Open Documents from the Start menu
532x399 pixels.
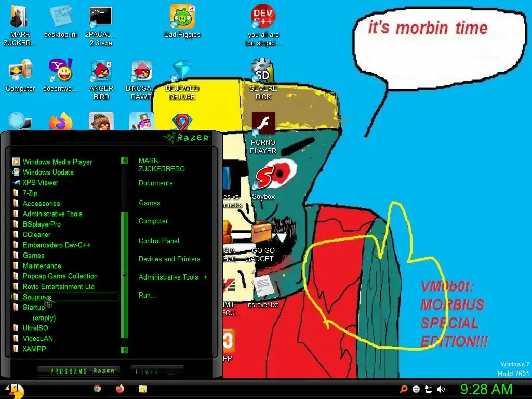coord(155,183)
